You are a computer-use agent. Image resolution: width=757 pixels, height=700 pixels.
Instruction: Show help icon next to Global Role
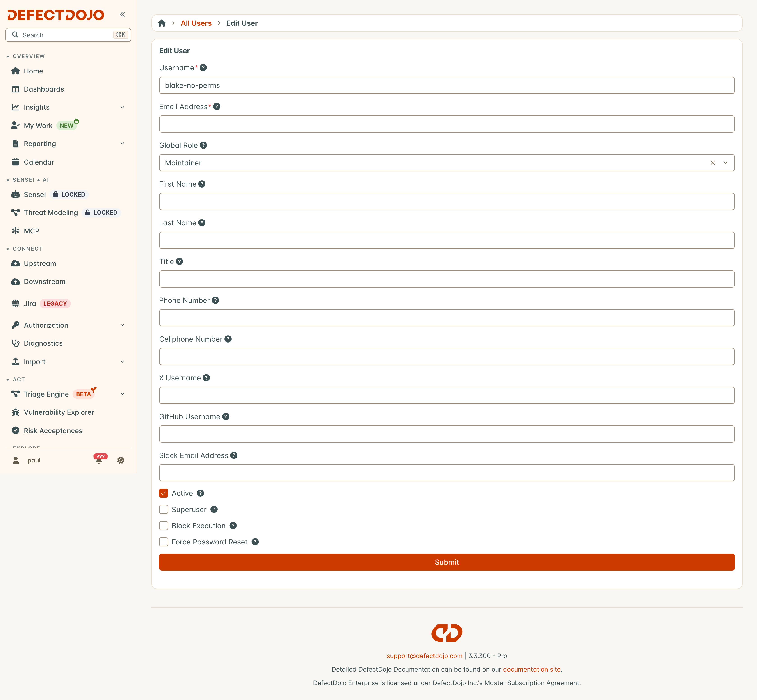tap(203, 145)
